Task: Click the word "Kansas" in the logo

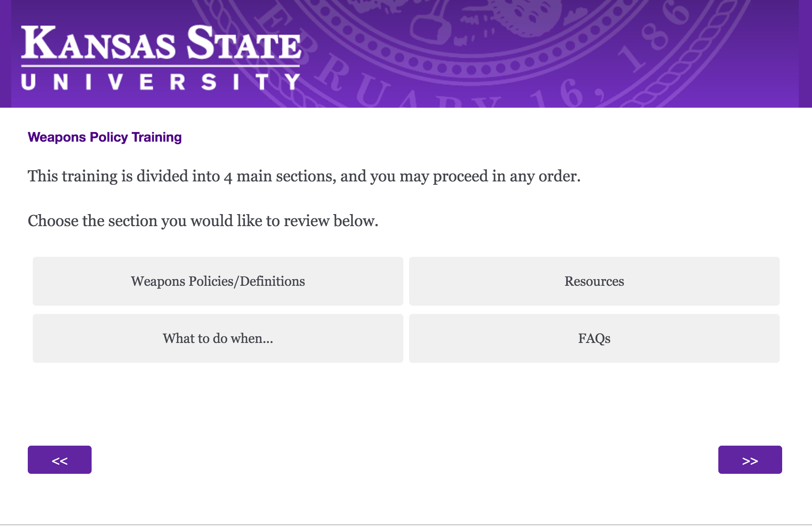Action: 99,43
